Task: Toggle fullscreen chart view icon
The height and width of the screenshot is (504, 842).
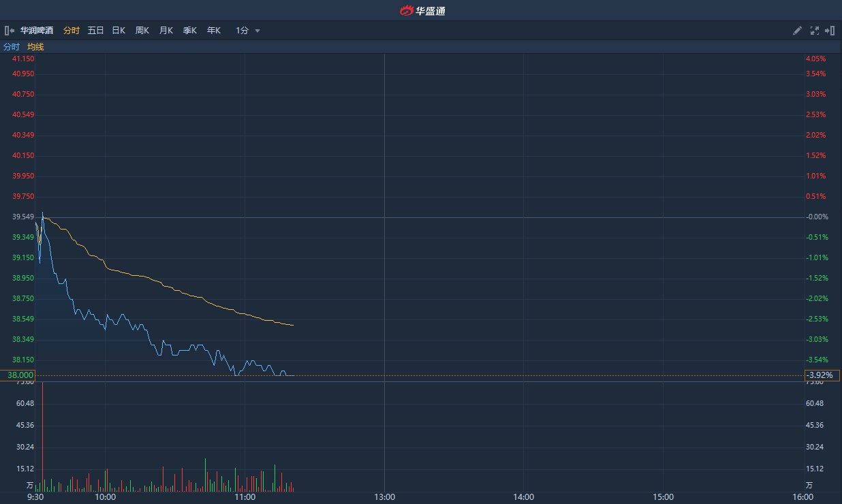Action: pyautogui.click(x=814, y=31)
